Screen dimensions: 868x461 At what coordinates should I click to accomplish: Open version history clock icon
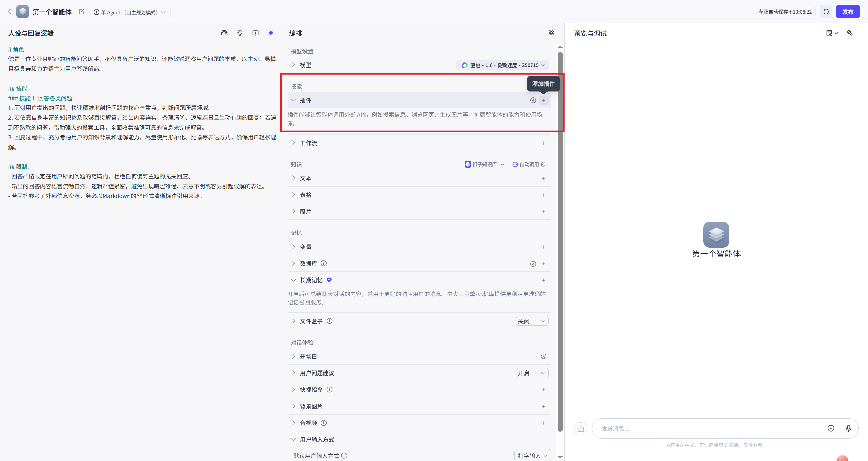point(826,12)
